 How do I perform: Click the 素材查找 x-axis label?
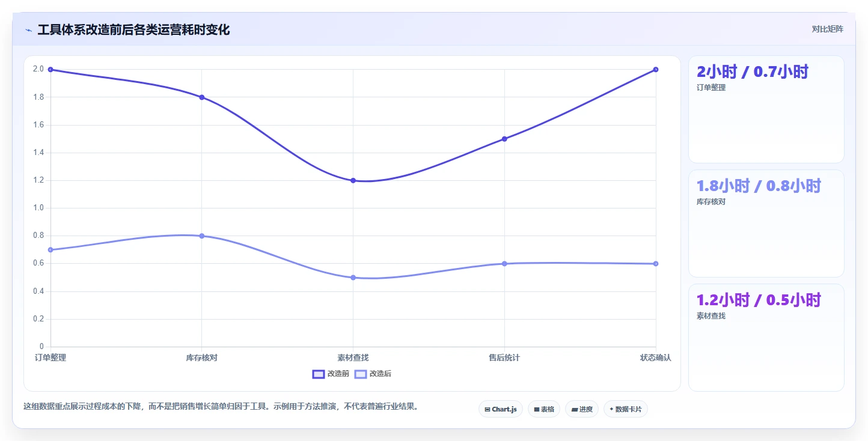coord(353,357)
